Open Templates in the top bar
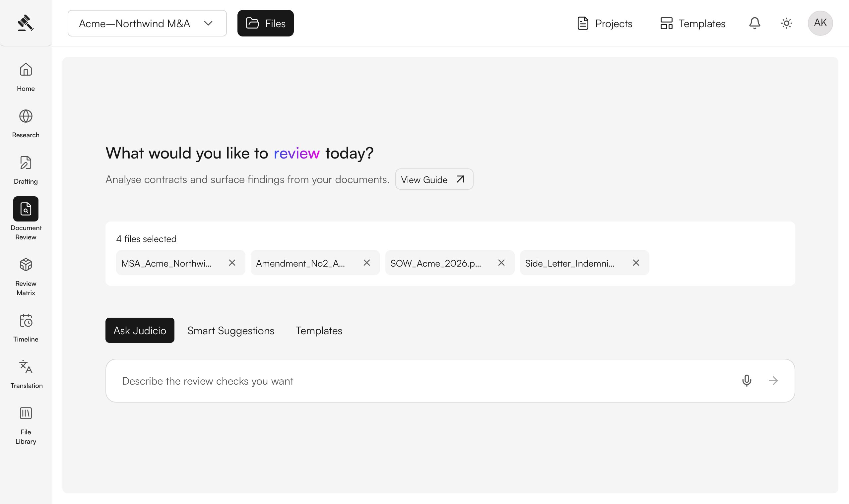Image resolution: width=849 pixels, height=504 pixels. point(693,23)
